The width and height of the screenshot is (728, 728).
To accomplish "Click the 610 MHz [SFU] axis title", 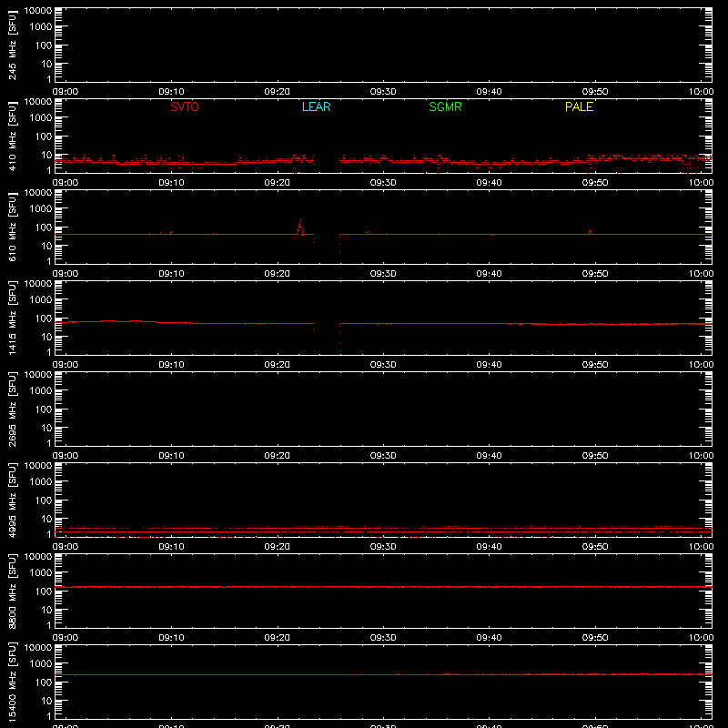I will [x=12, y=227].
